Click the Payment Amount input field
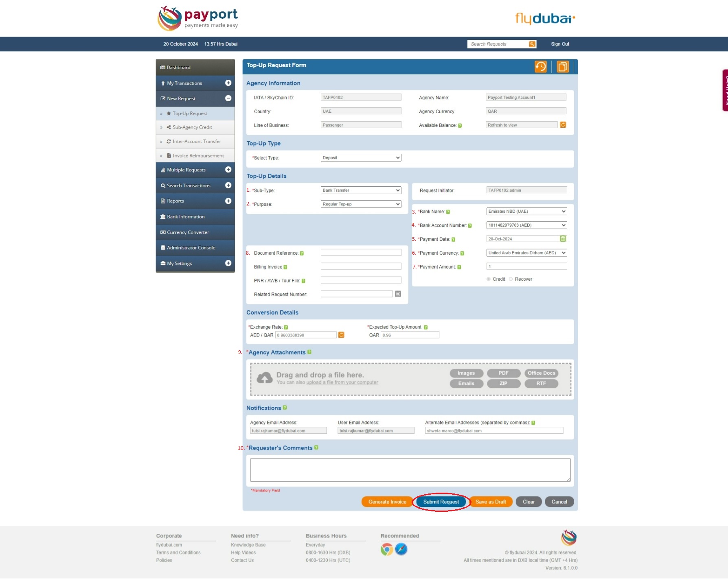The image size is (728, 585). pos(526,266)
